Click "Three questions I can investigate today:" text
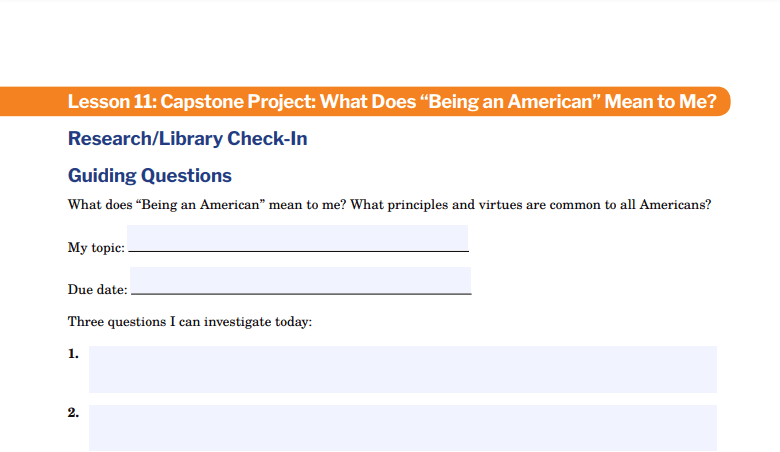Viewport: 780px width, 452px height. pos(190,322)
